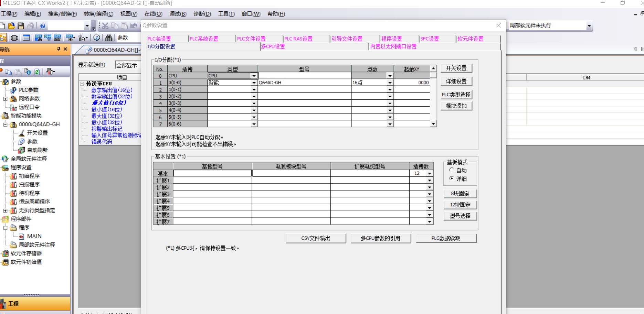Select the 详细 base mode radio button
This screenshot has width=644, height=314.
pyautogui.click(x=451, y=178)
